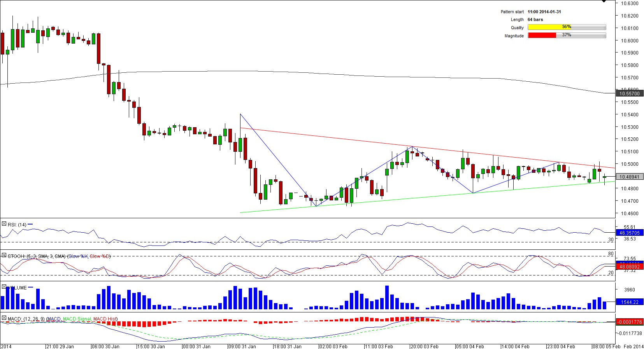Click the Slow %K legend text
This screenshot has width=644, height=349.
coord(78,256)
